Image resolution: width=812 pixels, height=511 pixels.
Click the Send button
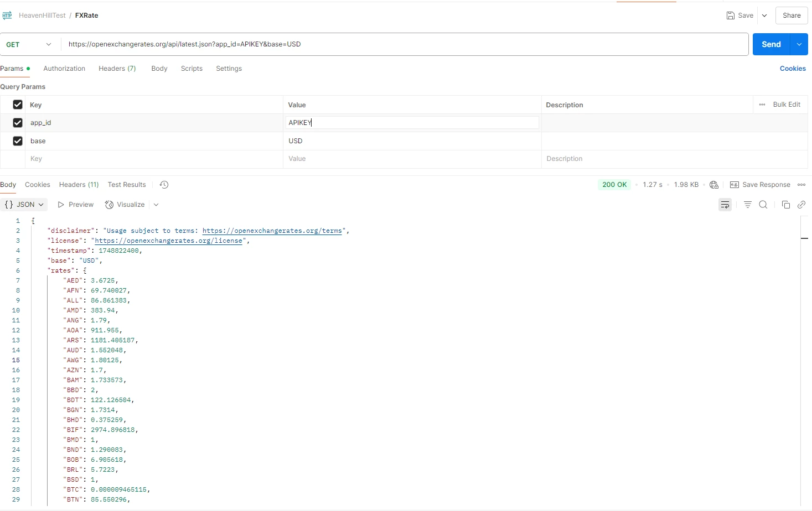coord(771,44)
